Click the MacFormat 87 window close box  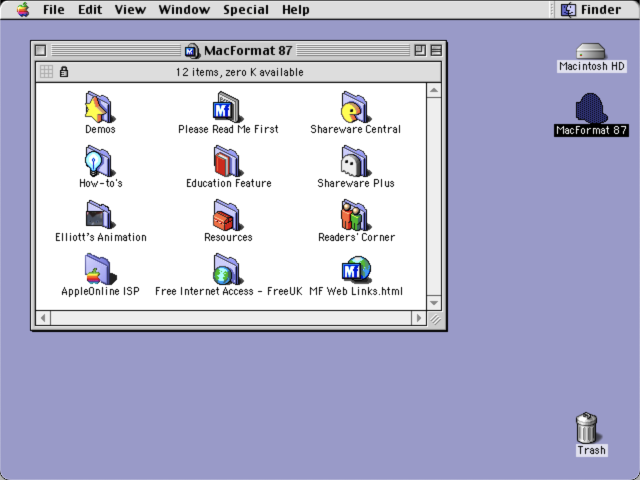click(40, 50)
